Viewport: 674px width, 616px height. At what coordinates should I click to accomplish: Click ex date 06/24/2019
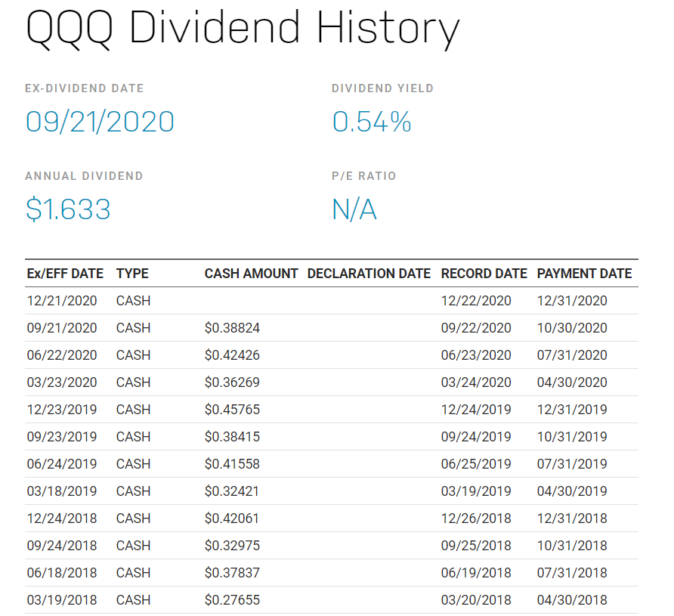62,464
